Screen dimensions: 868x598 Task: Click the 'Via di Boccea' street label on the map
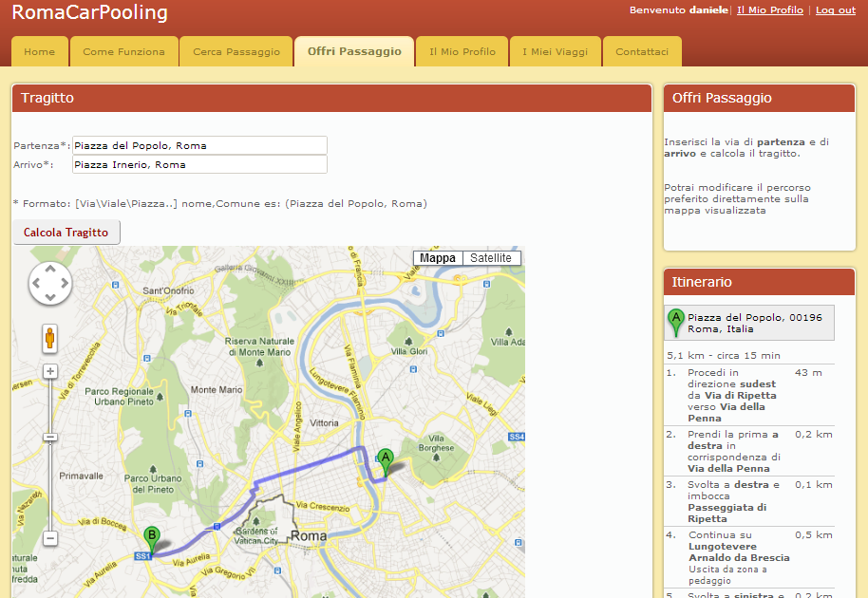point(102,523)
